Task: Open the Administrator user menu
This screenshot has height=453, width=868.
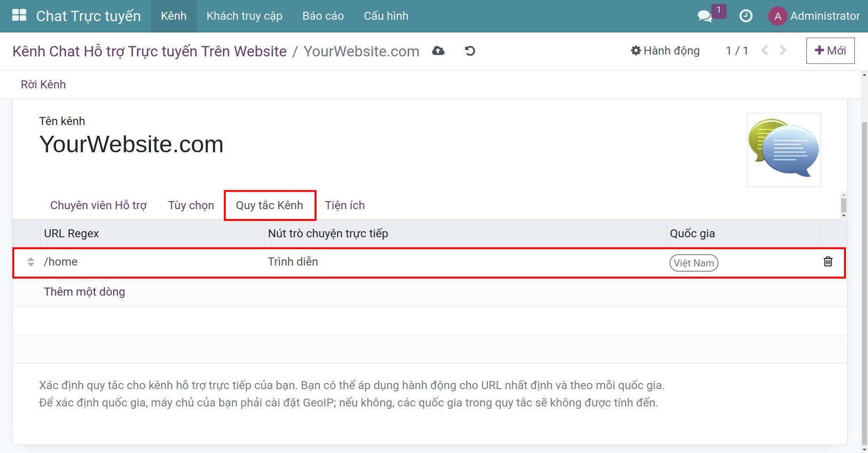Action: click(x=814, y=16)
